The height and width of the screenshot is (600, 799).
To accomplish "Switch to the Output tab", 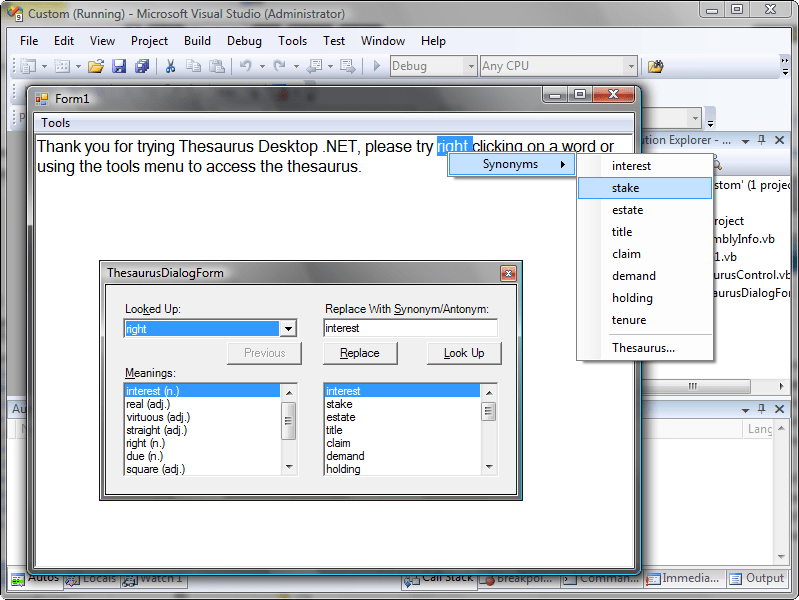I will 757,579.
